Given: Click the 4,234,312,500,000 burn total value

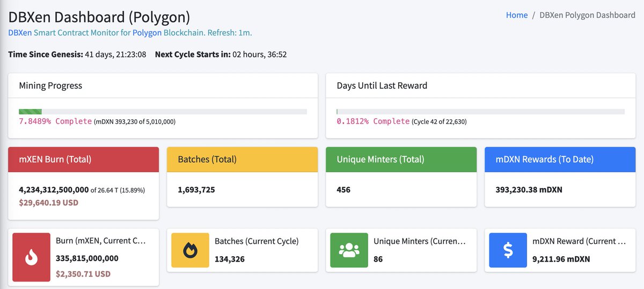Looking at the screenshot, I should click(x=54, y=190).
